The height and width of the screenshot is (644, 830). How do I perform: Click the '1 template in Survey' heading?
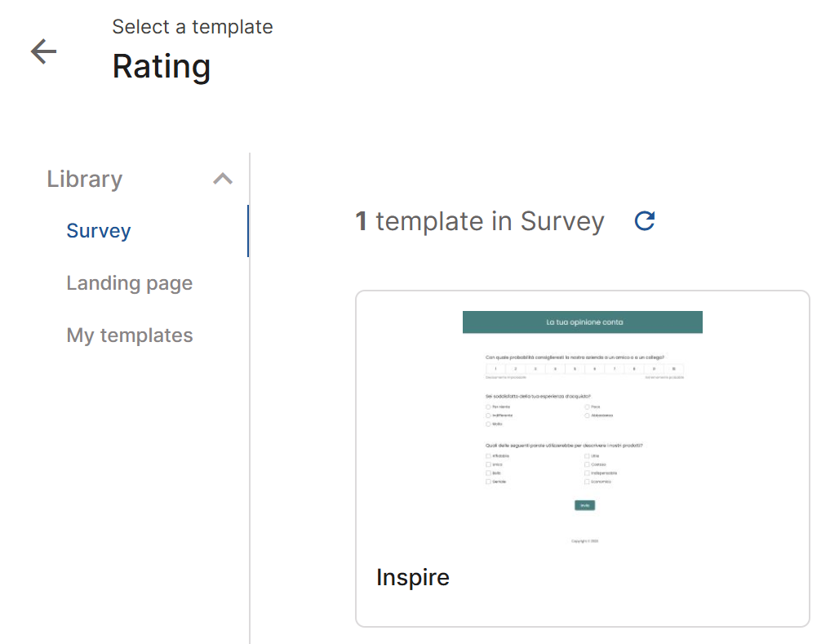pyautogui.click(x=480, y=221)
